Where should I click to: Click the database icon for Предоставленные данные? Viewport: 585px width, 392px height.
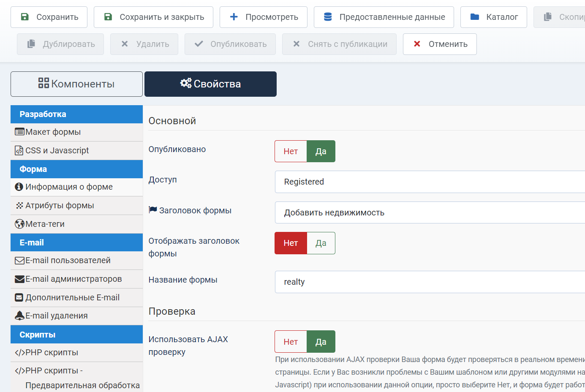click(x=328, y=17)
